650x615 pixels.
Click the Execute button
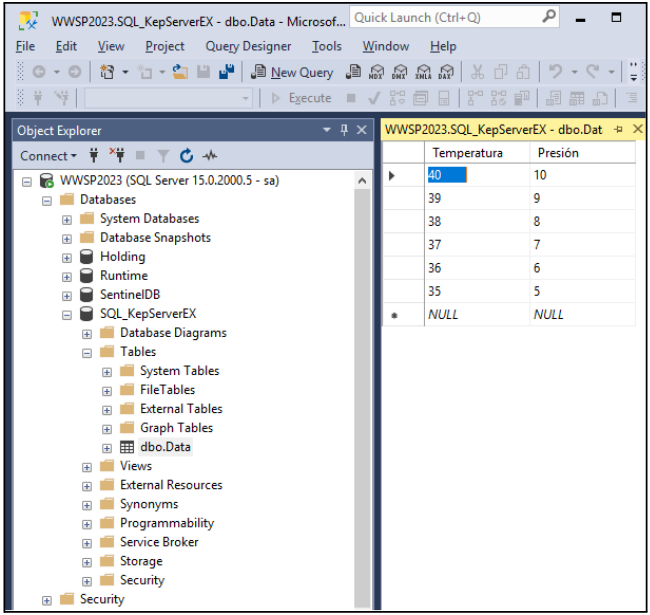[x=301, y=98]
